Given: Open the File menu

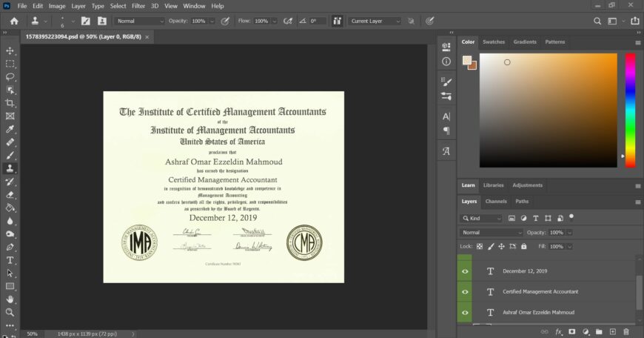Looking at the screenshot, I should (x=22, y=6).
